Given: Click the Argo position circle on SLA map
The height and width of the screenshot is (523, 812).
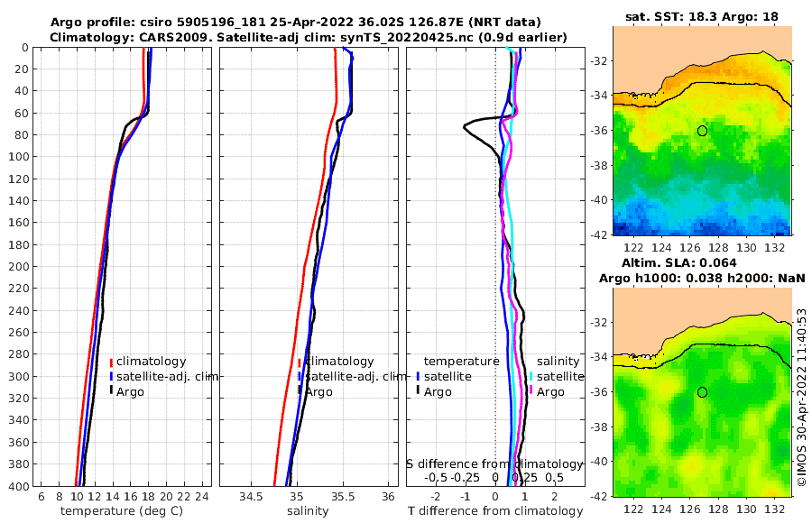Looking at the screenshot, I should (702, 392).
